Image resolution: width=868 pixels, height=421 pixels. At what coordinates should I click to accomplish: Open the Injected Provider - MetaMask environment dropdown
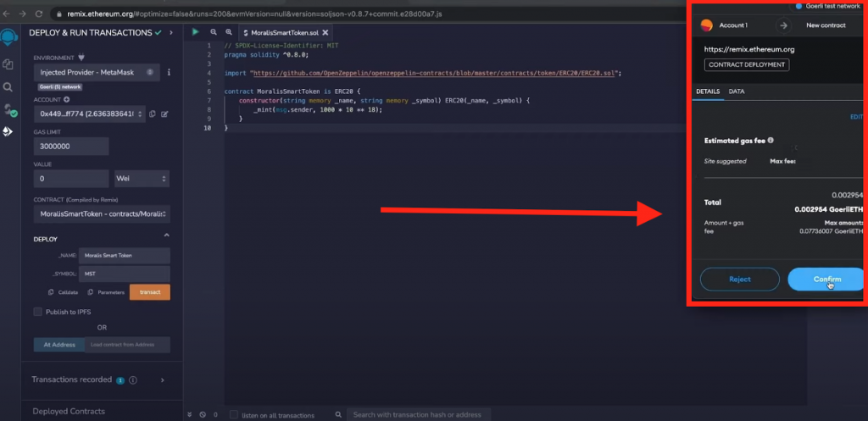coord(97,73)
